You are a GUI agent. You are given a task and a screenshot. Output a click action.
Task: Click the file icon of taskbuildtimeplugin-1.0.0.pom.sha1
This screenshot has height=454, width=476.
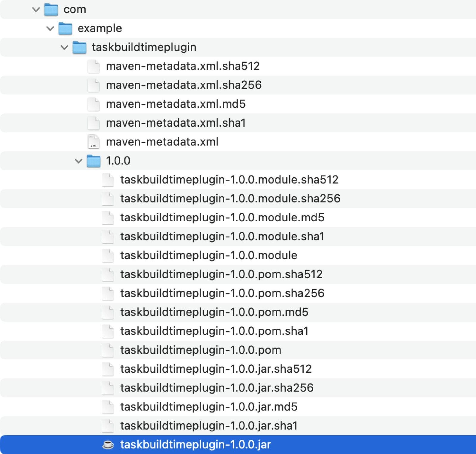coord(108,331)
